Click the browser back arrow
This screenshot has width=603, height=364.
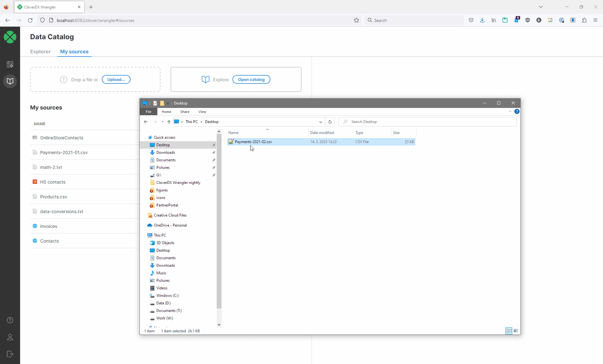point(8,20)
